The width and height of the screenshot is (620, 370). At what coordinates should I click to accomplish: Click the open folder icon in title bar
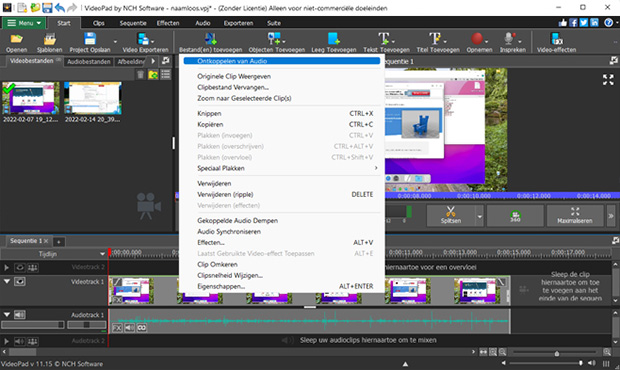[35, 8]
